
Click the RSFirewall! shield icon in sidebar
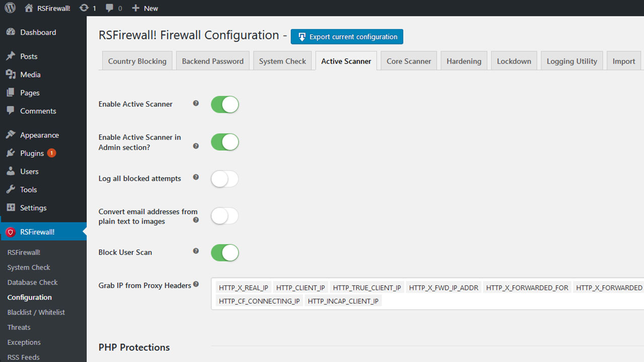[11, 232]
